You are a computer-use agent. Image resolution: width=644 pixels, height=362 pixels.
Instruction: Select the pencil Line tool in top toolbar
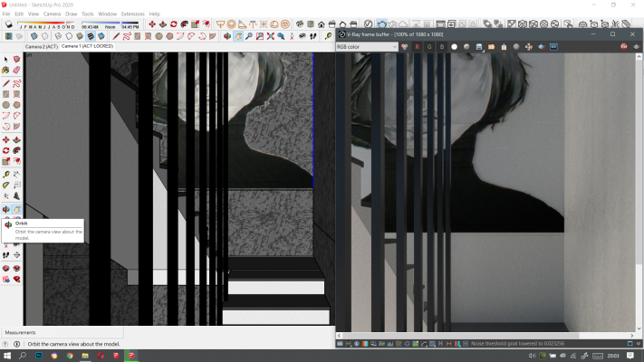pyautogui.click(x=116, y=36)
